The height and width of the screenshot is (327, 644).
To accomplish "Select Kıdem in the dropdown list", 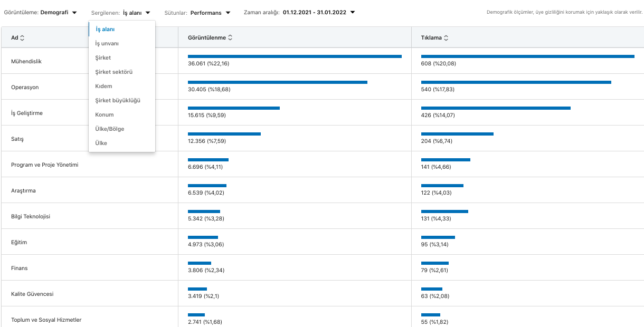I will [103, 86].
